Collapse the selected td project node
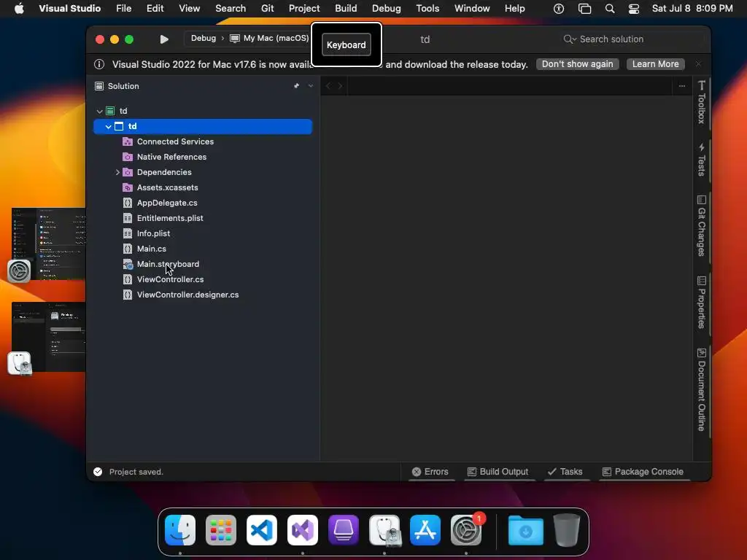Image resolution: width=747 pixels, height=560 pixels. pyautogui.click(x=109, y=127)
